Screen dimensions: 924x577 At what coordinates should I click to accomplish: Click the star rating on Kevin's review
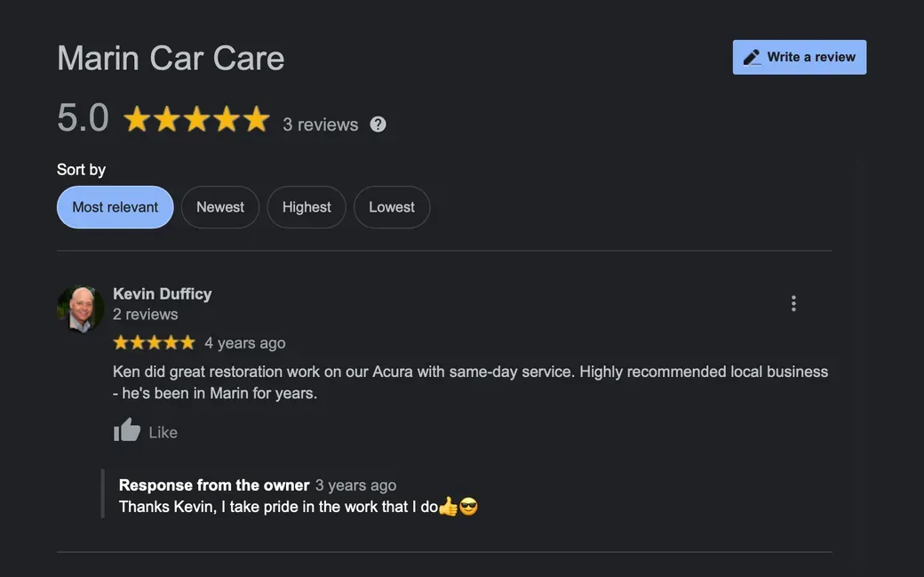154,342
